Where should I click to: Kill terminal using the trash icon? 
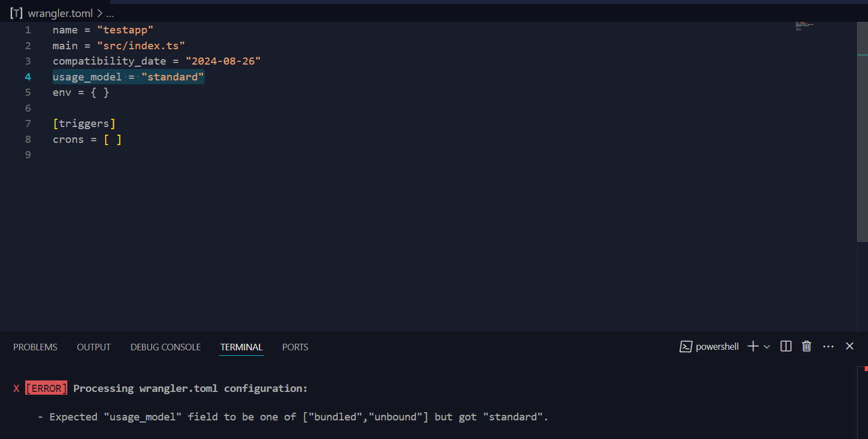806,346
